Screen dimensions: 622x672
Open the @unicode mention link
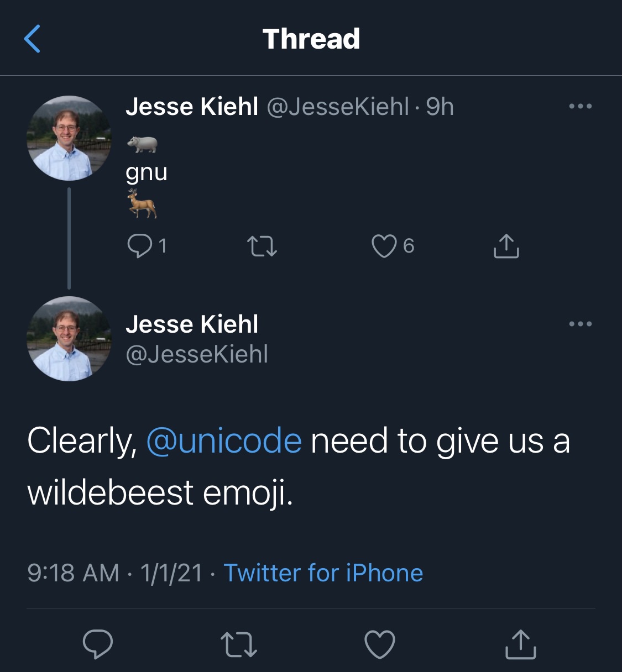[x=224, y=441]
